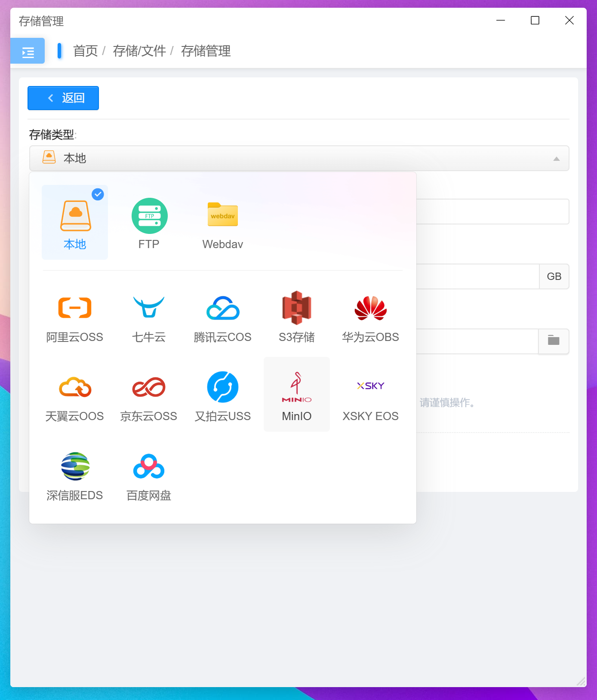The image size is (597, 700).
Task: Select 腾讯云COS storage
Action: pyautogui.click(x=223, y=315)
